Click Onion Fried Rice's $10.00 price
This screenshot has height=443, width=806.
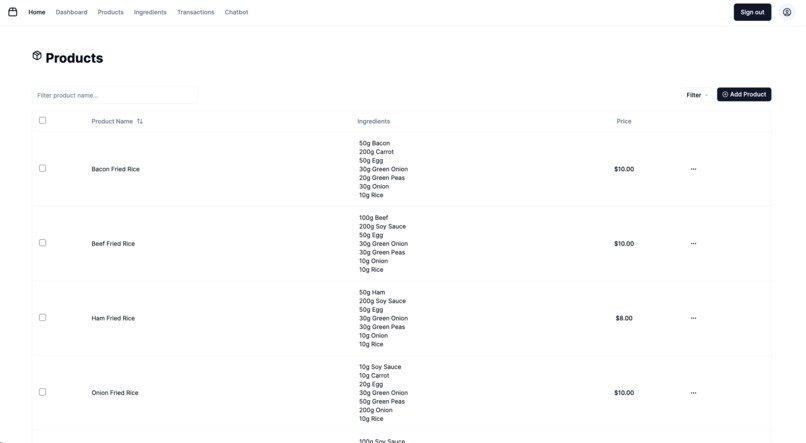tap(624, 393)
